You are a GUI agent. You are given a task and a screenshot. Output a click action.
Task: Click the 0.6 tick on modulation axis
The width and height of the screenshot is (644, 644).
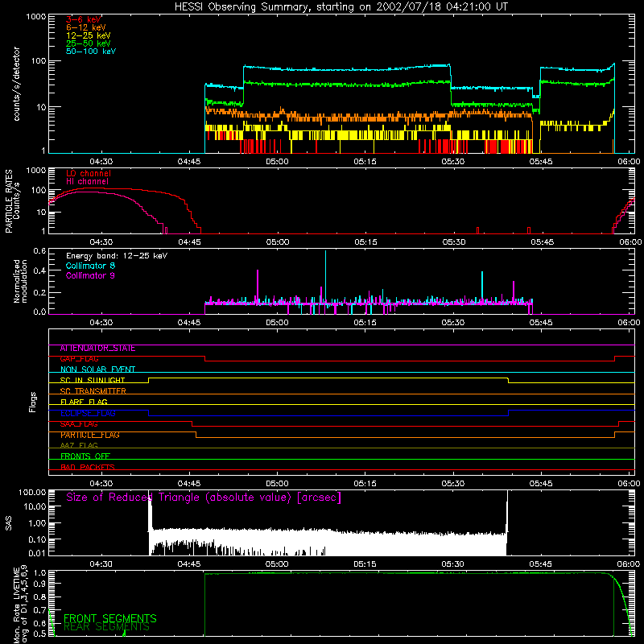(39, 251)
